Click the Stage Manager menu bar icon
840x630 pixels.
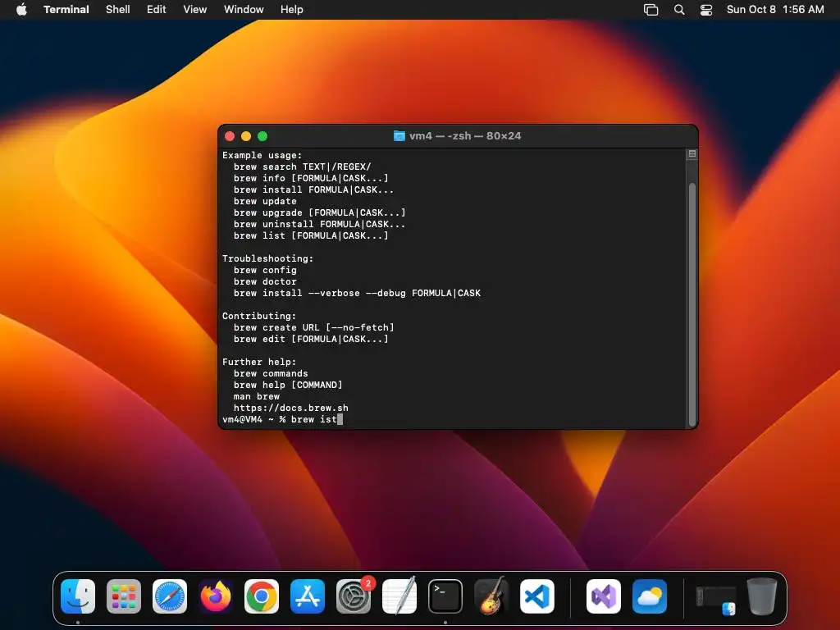(x=651, y=10)
